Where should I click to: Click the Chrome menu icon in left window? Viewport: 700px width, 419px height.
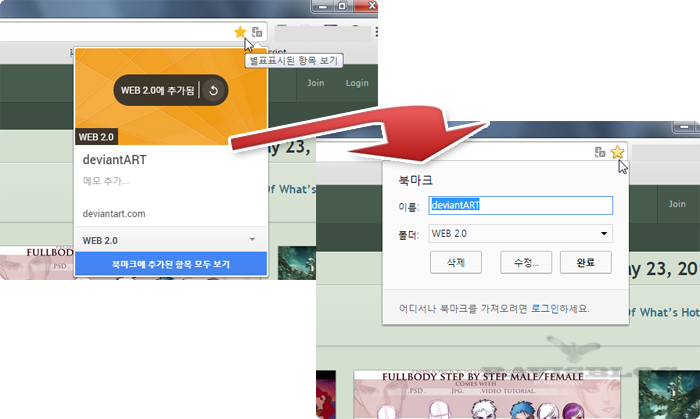(376, 32)
